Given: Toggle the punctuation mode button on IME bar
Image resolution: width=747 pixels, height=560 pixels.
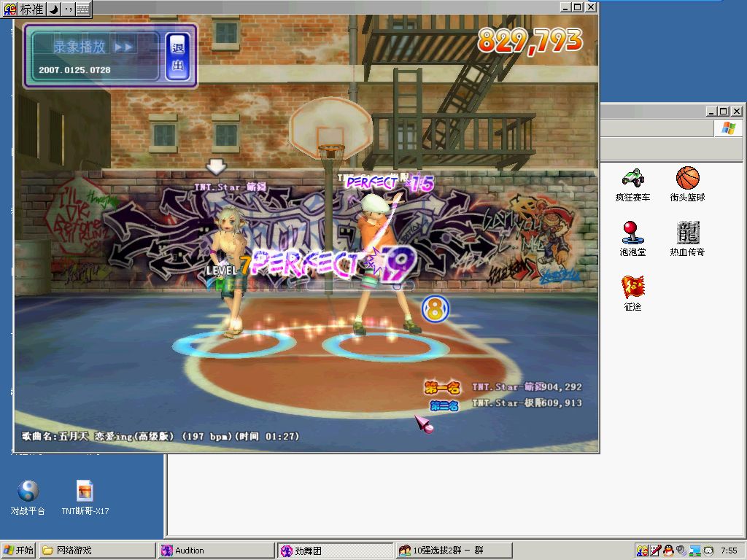Looking at the screenshot, I should [x=68, y=9].
